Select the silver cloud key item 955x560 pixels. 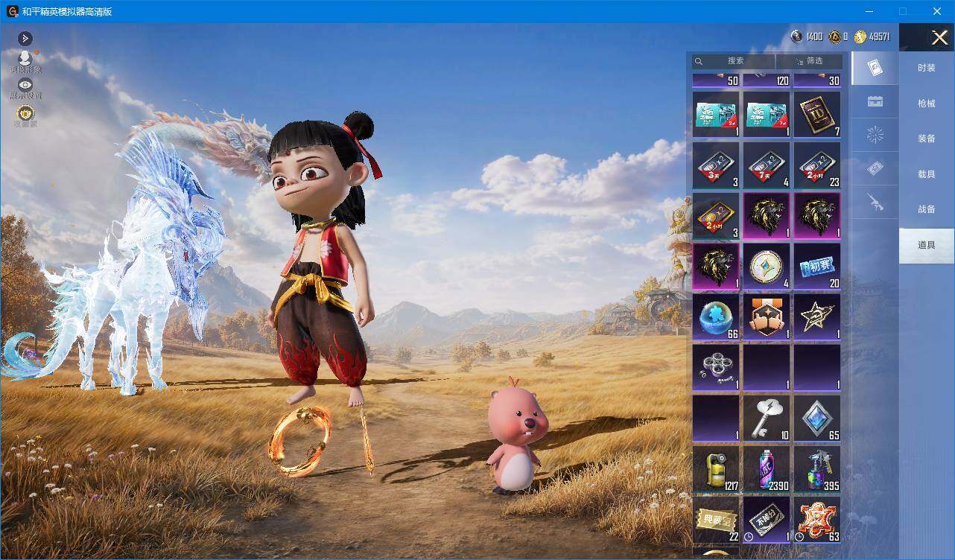(x=767, y=419)
